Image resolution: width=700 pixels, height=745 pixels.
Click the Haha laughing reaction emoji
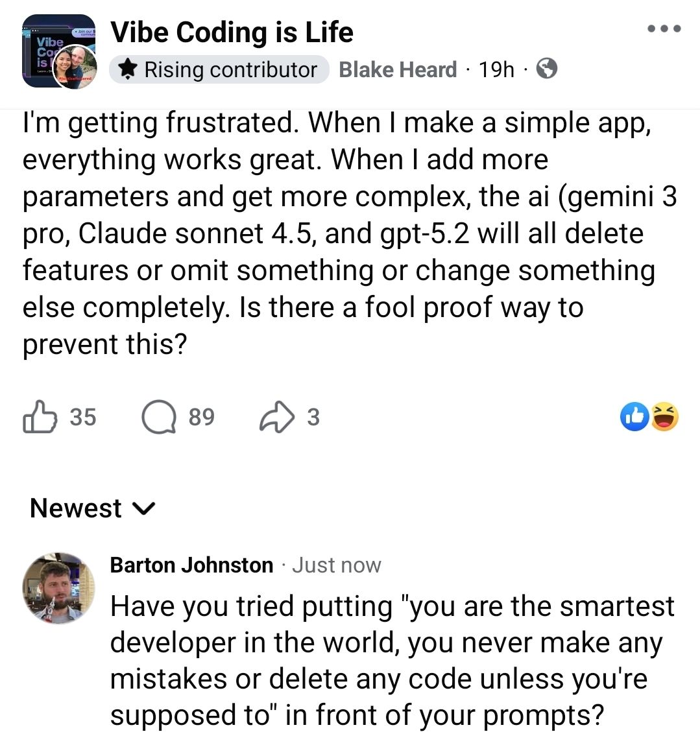664,416
